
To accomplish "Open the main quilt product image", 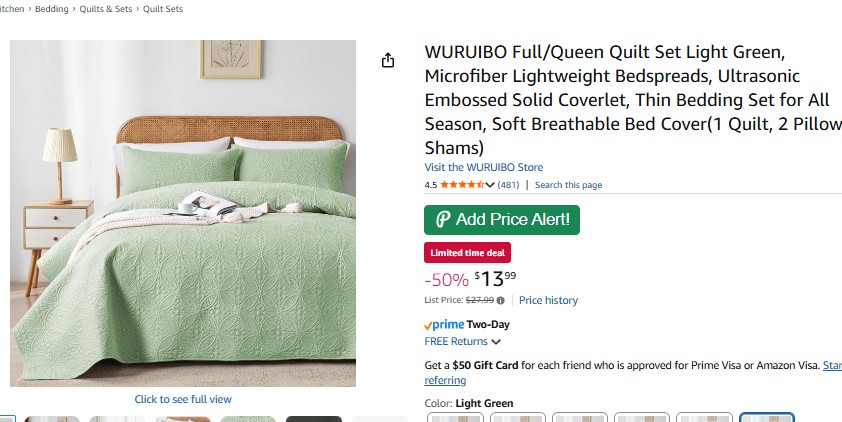I will pyautogui.click(x=183, y=213).
